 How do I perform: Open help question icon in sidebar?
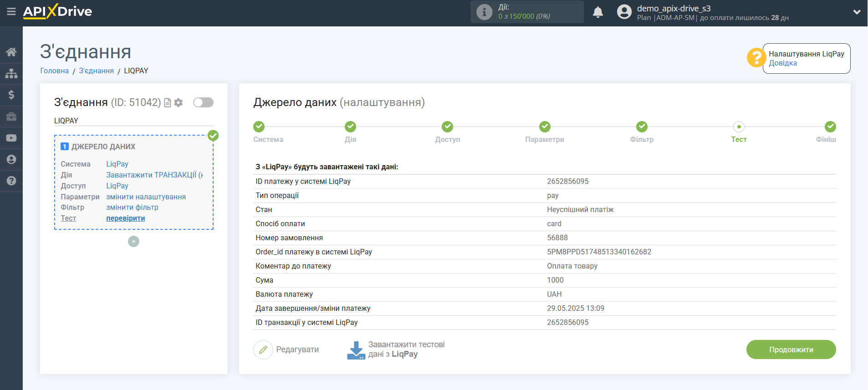coord(11,181)
